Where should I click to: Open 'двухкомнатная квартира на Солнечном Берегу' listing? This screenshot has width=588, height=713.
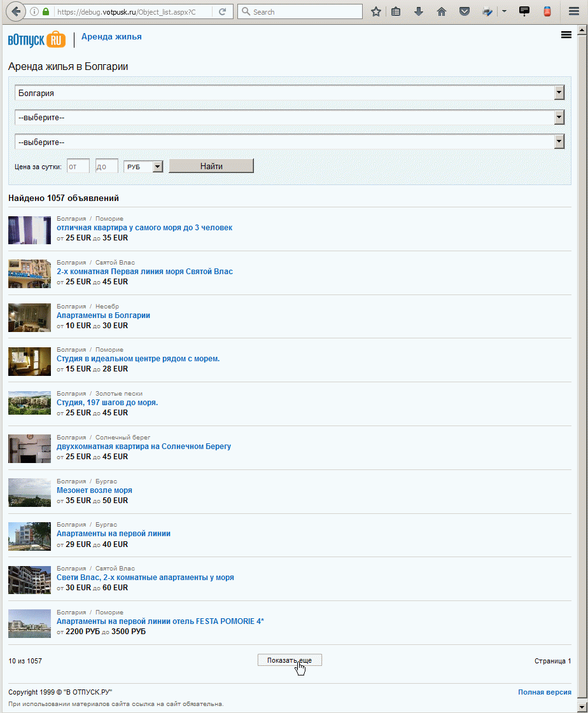[144, 446]
